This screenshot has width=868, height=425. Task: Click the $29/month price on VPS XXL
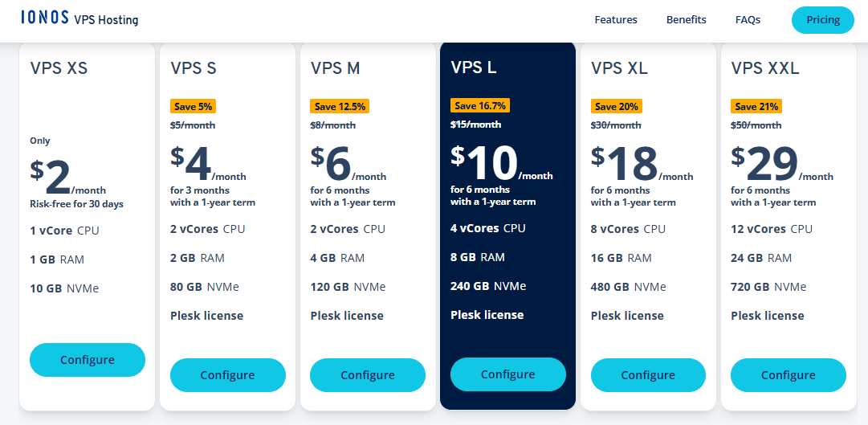point(781,164)
